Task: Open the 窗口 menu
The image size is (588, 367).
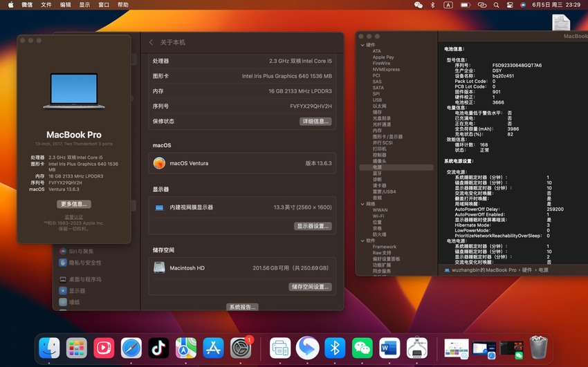Action: pos(104,5)
